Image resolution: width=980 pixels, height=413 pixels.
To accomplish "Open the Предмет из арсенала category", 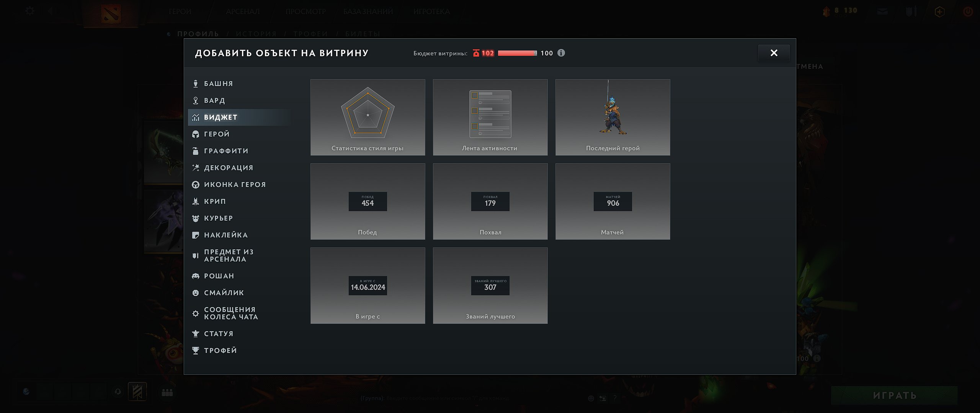I will click(239, 255).
